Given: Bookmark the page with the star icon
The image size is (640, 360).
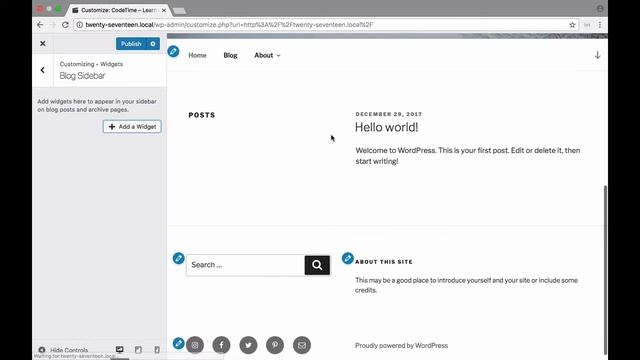Looking at the screenshot, I should pos(572,25).
